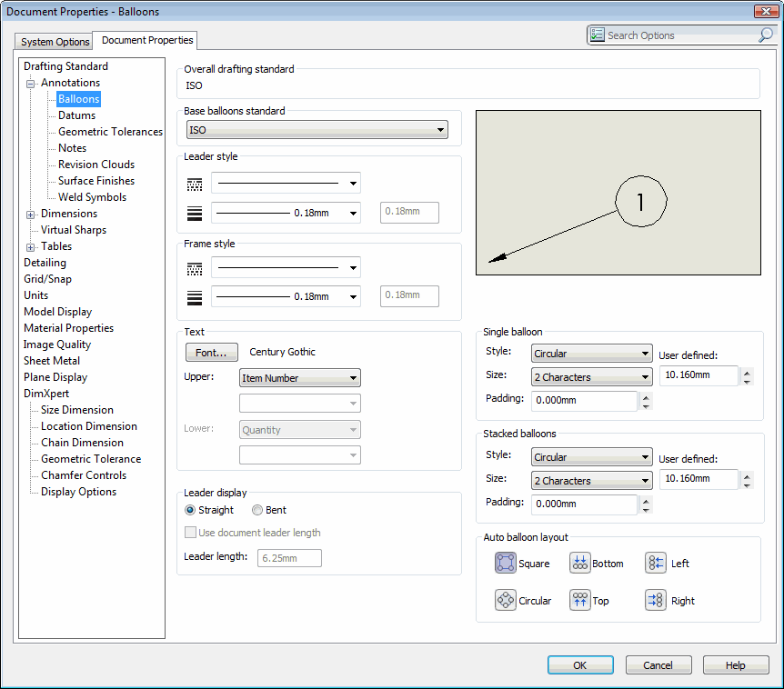The height and width of the screenshot is (689, 784).
Task: Open the Stacked balloons Style dropdown
Action: point(591,456)
